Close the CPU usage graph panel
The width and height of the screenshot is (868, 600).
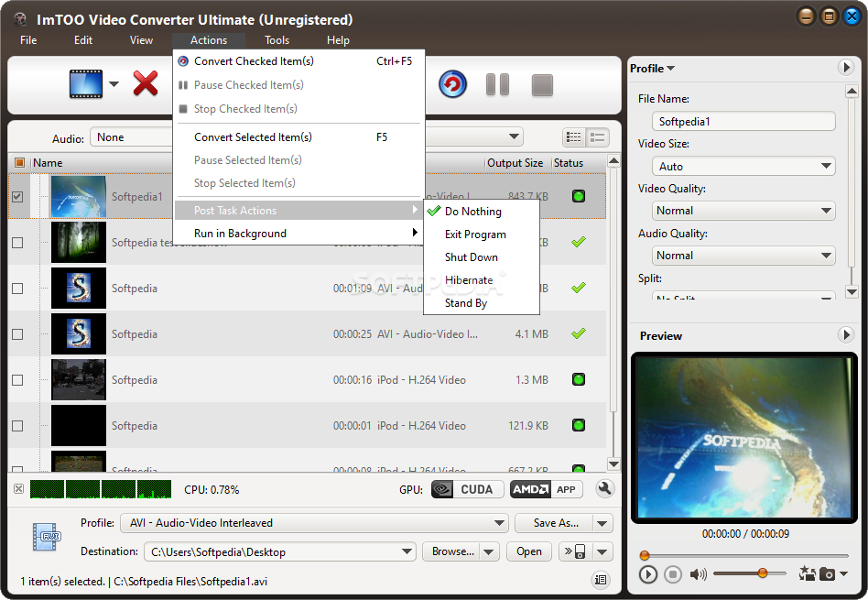pyautogui.click(x=19, y=488)
